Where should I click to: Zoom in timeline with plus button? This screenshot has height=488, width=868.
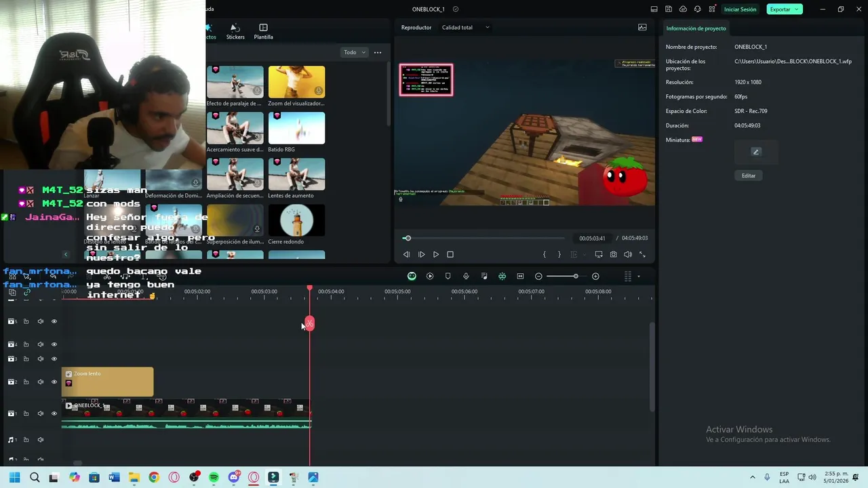click(x=595, y=276)
